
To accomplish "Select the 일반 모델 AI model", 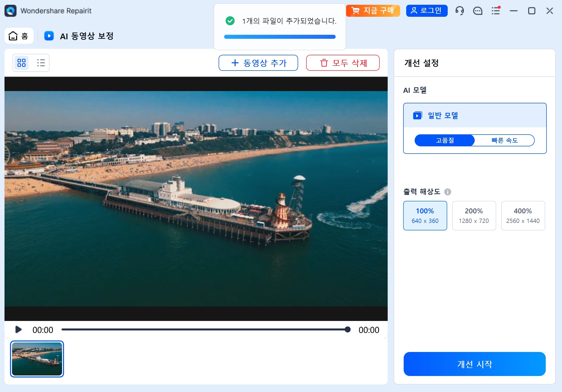I will point(475,115).
